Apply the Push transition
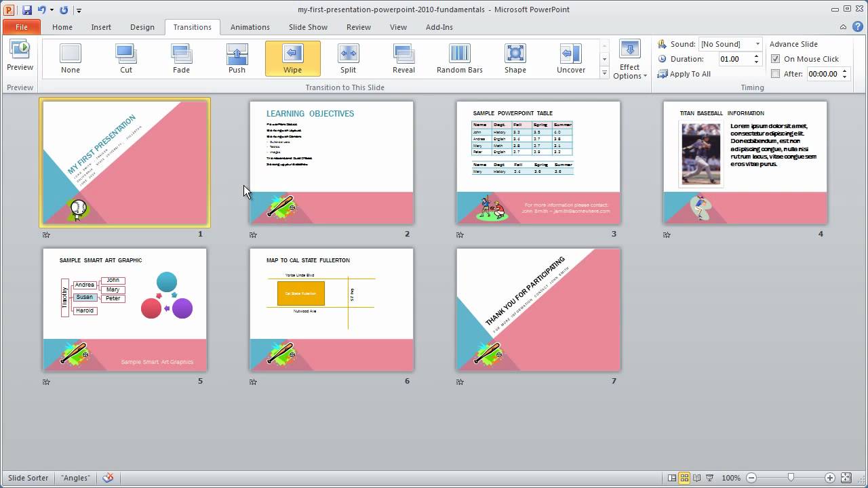 coord(237,58)
